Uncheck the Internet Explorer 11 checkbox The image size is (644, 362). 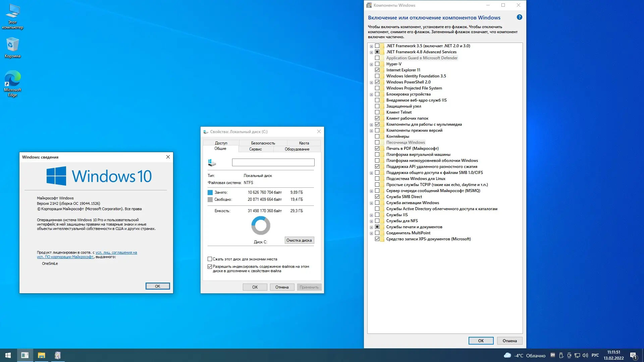(x=377, y=70)
